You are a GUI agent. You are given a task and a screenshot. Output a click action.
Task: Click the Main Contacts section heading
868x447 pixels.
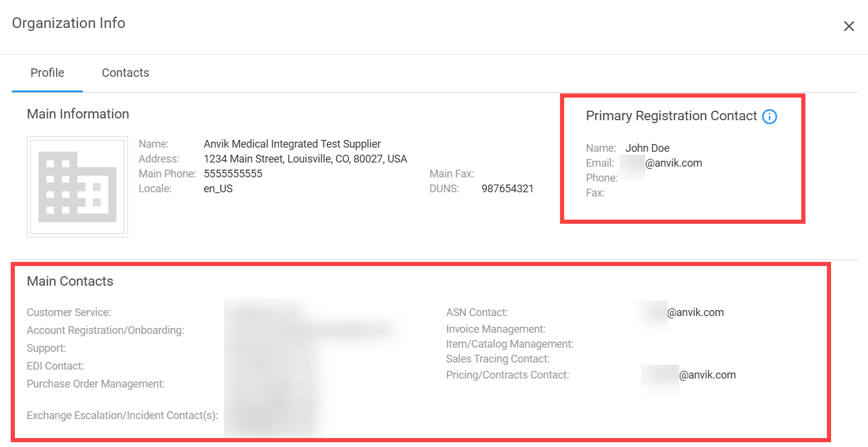pyautogui.click(x=70, y=282)
